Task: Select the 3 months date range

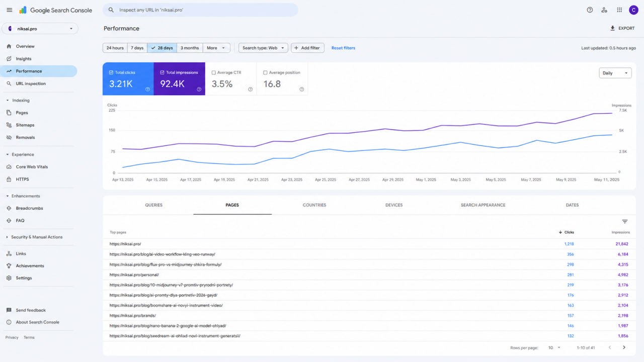Action: click(x=190, y=48)
